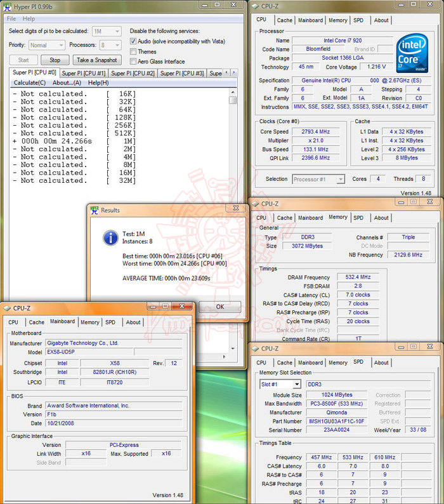Open SPD tab in Mainboard CPU-Z window
The image size is (444, 504).
pos(110,322)
